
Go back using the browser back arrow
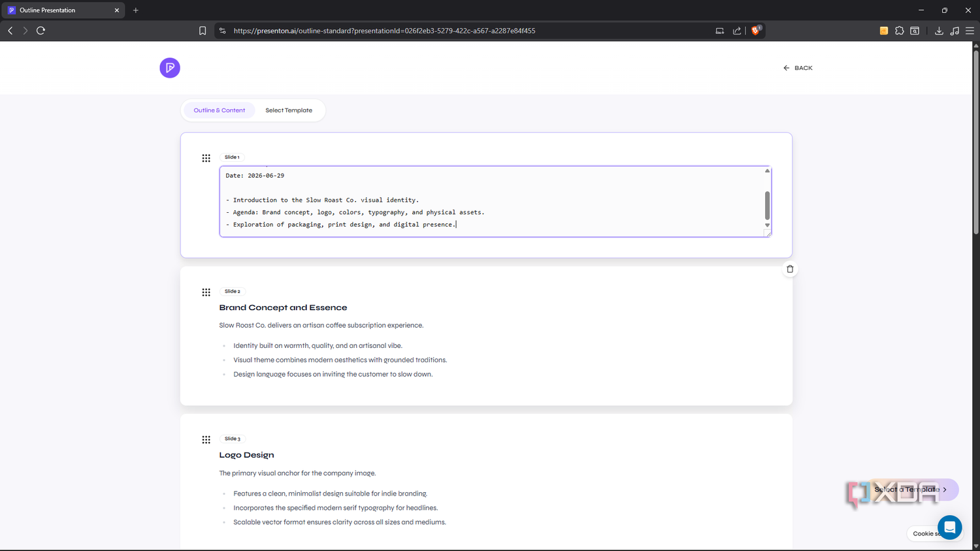[x=10, y=31]
